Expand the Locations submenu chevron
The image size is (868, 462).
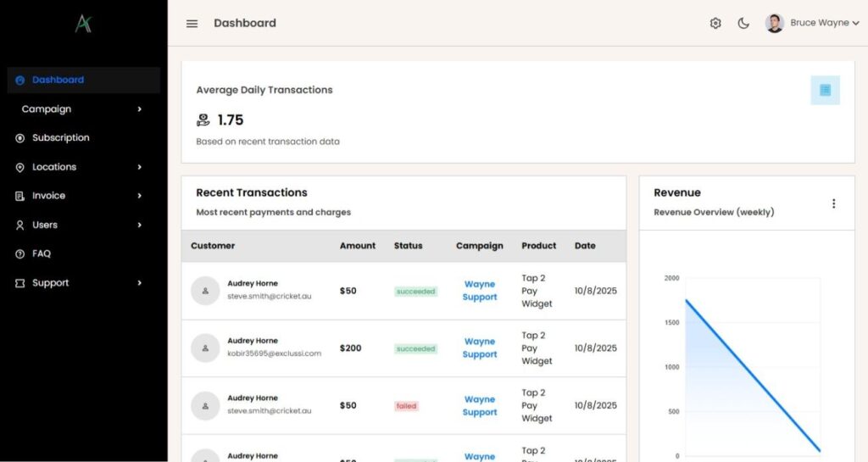[x=140, y=167]
